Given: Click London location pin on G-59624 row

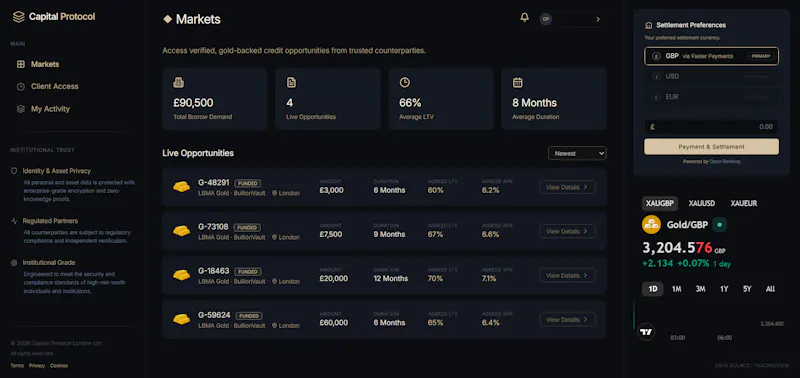Looking at the screenshot, I should point(274,325).
